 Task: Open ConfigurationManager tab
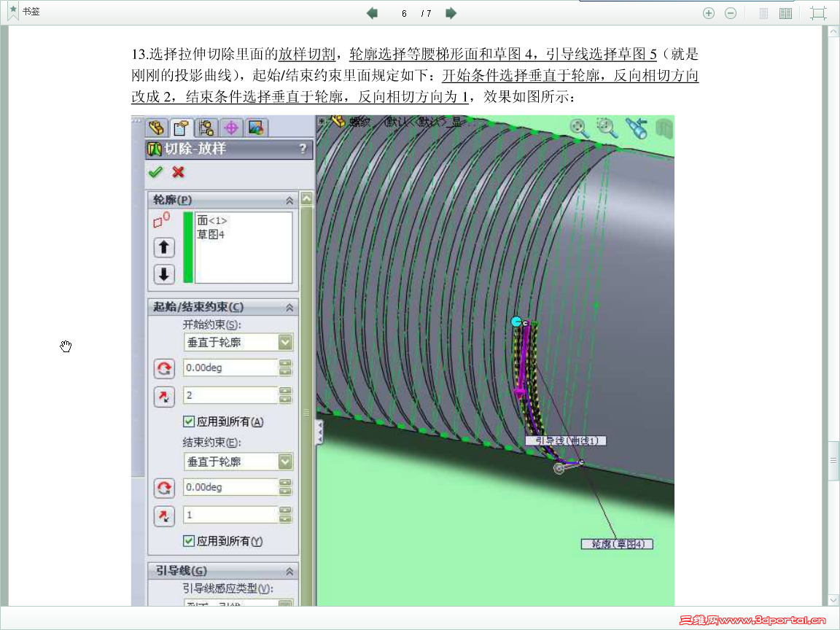coord(206,128)
